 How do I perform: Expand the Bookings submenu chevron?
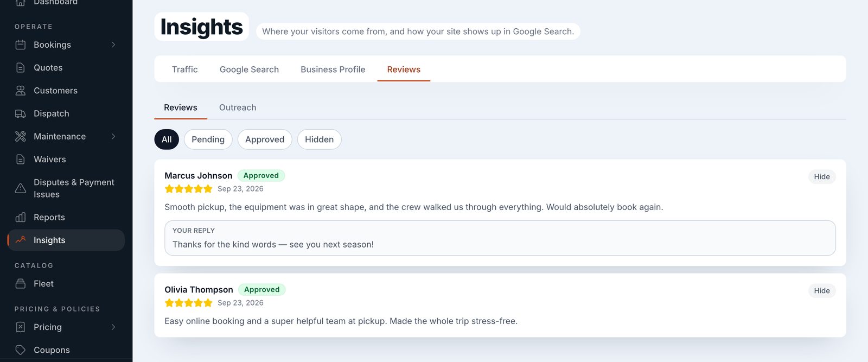coord(113,45)
